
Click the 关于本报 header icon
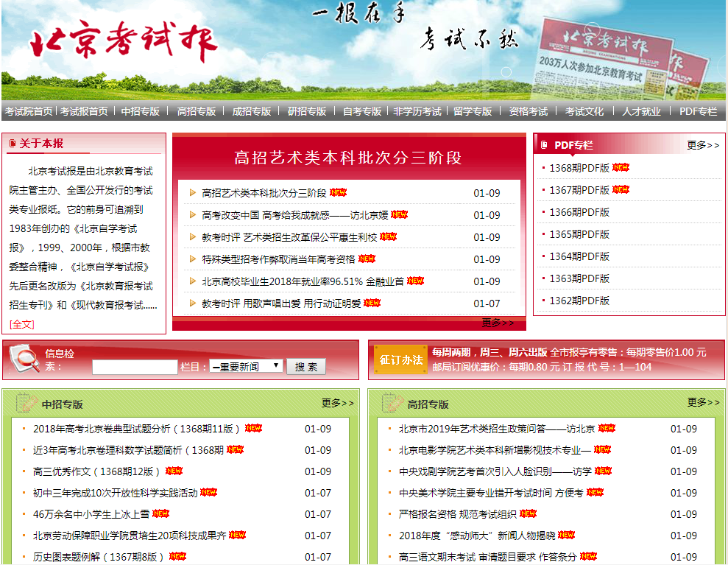(x=12, y=144)
